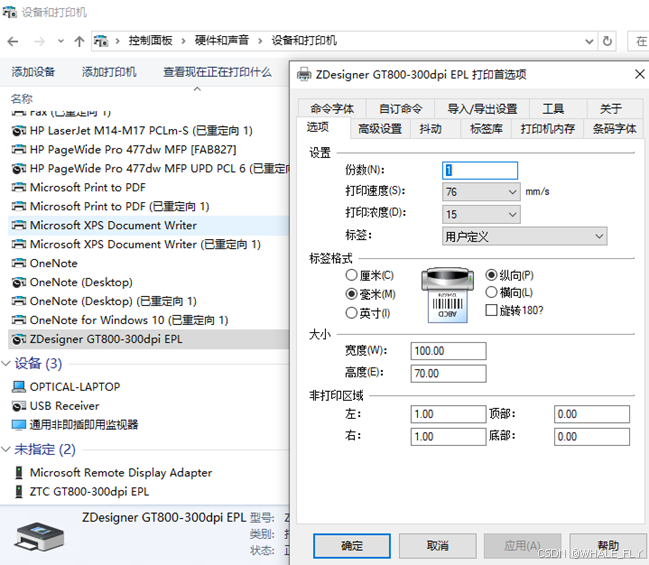
Task: Switch to the 自订命令 tab
Action: pyautogui.click(x=401, y=109)
